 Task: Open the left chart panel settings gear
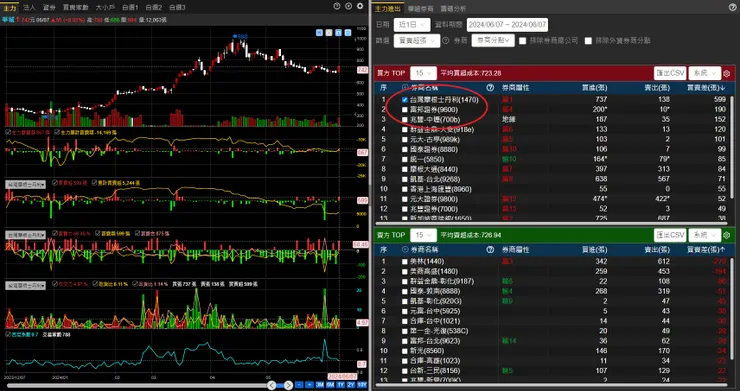[360, 6]
